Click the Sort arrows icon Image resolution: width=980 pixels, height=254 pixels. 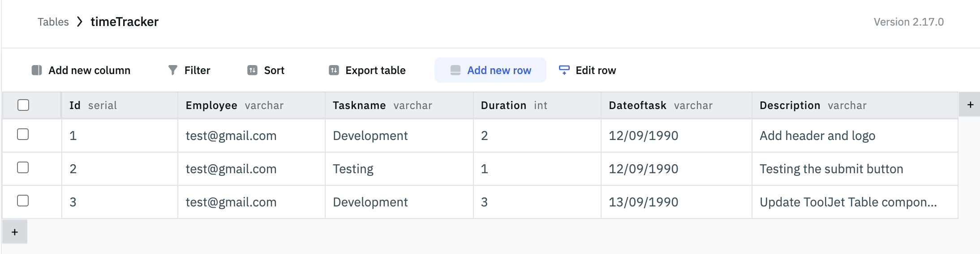click(x=253, y=70)
